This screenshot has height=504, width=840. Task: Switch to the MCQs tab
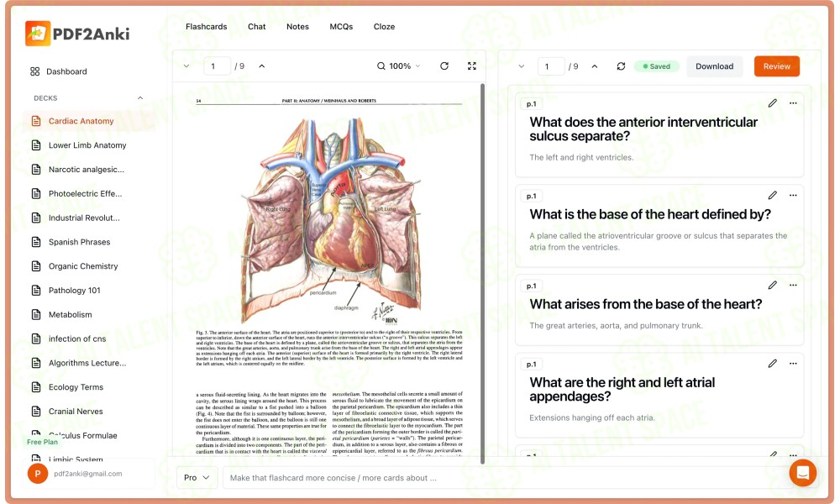tap(341, 26)
